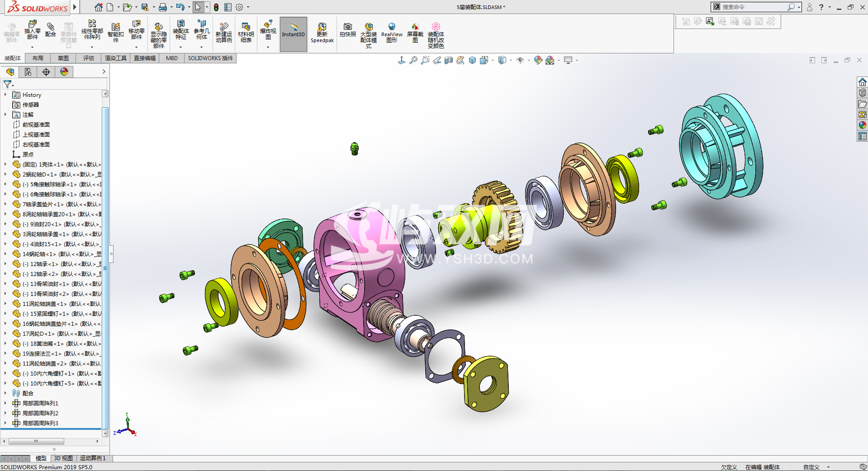The height and width of the screenshot is (471, 868).
Task: Toggle the Select cursor tool
Action: [198, 7]
